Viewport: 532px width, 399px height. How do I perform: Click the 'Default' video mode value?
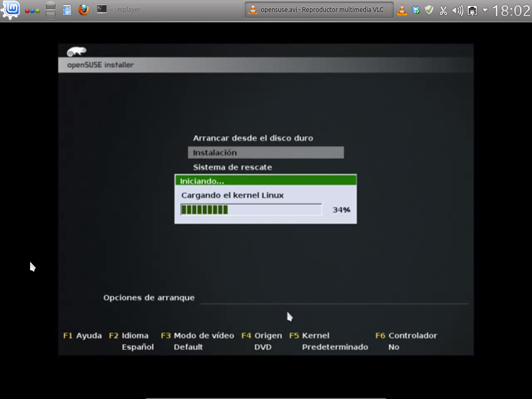coord(188,347)
